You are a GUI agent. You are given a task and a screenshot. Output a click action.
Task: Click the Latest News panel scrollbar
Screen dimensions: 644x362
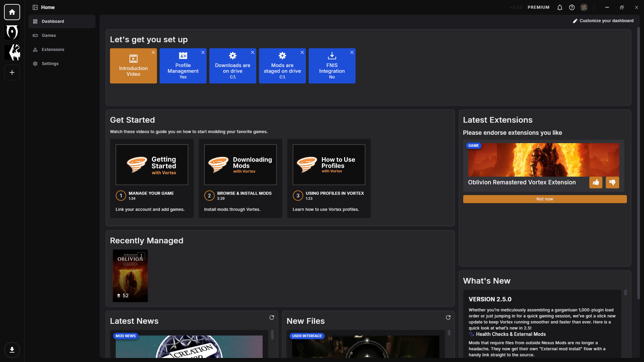272,335
